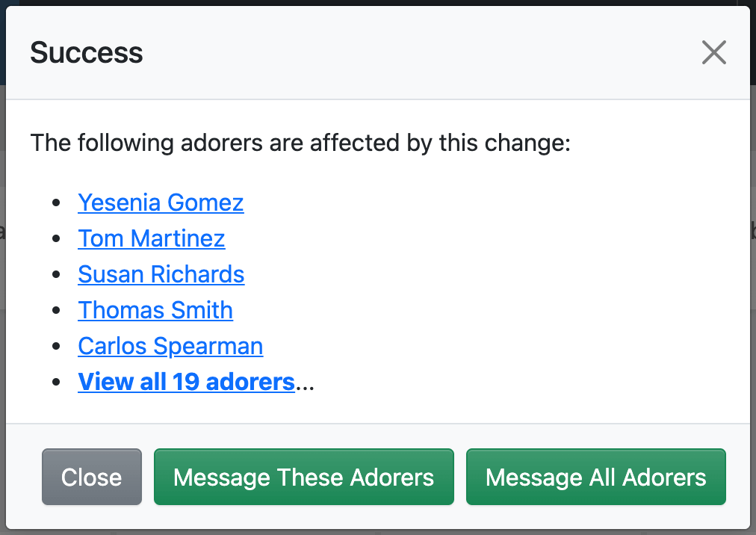
Task: Go to the first adorer listed, Yesenia Gomez
Action: 161,202
